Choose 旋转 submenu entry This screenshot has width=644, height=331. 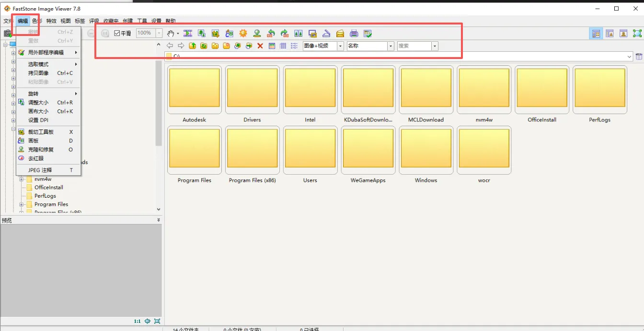tap(48, 94)
